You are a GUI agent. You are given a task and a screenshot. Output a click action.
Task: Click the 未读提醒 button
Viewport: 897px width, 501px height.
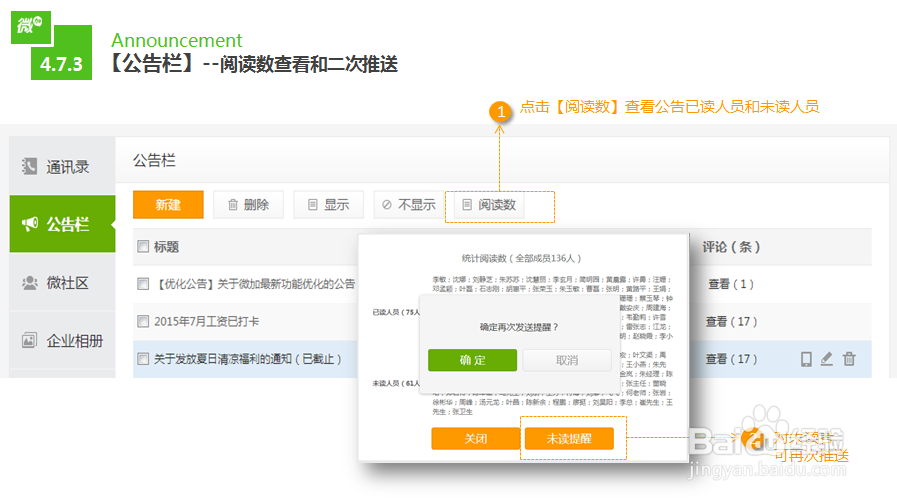(569, 439)
